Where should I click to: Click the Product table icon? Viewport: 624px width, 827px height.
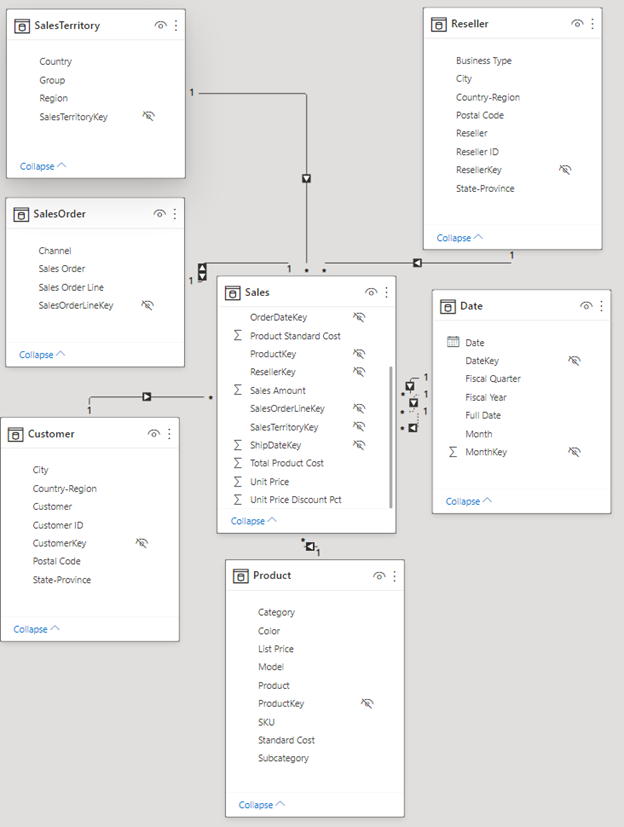(x=241, y=576)
